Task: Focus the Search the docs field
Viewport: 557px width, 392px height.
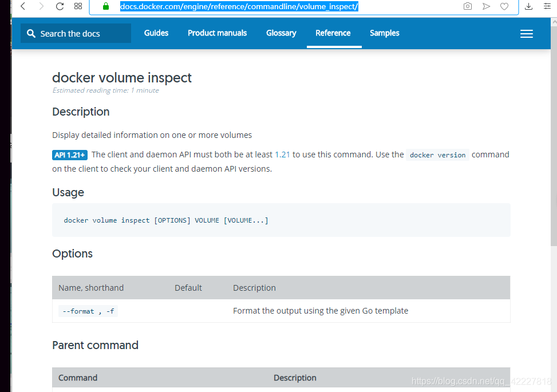Action: 76,33
